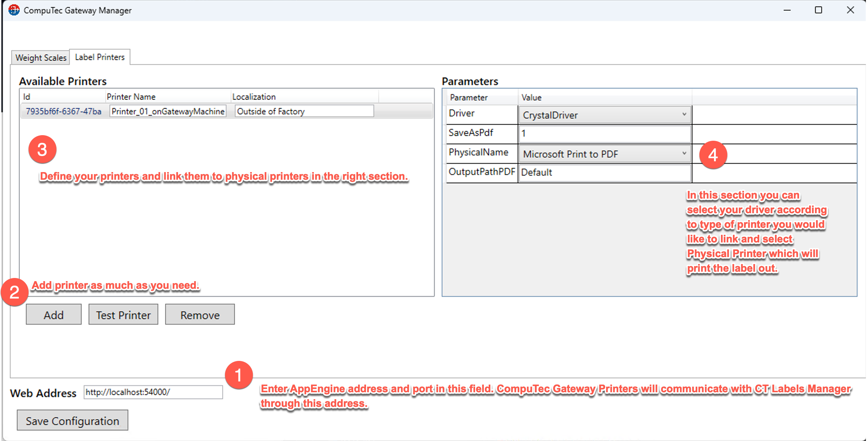The height and width of the screenshot is (441, 868).
Task: Click the PhysicalName parameter label
Action: tap(478, 153)
